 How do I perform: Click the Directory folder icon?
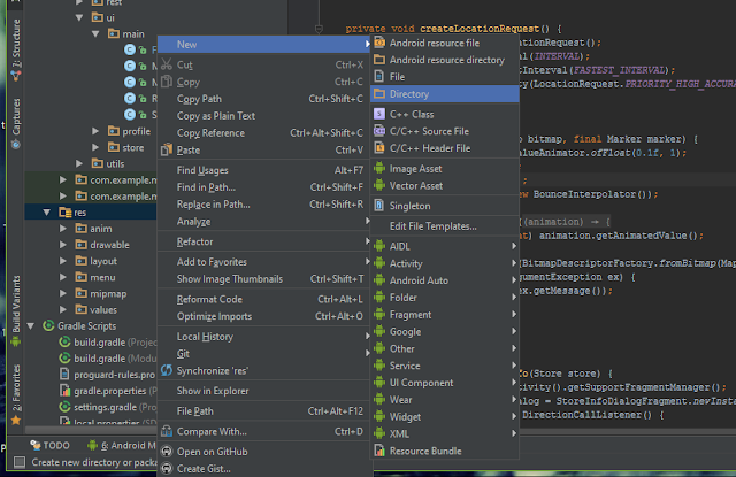379,94
